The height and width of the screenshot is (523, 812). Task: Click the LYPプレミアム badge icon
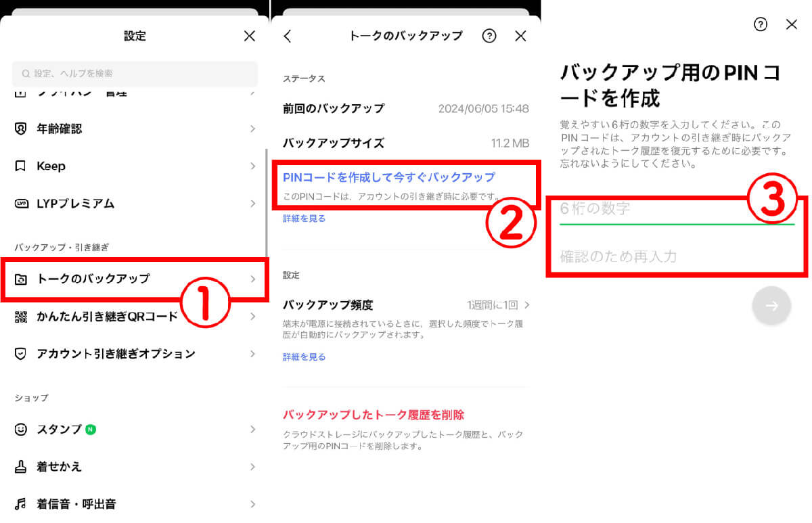point(21,204)
